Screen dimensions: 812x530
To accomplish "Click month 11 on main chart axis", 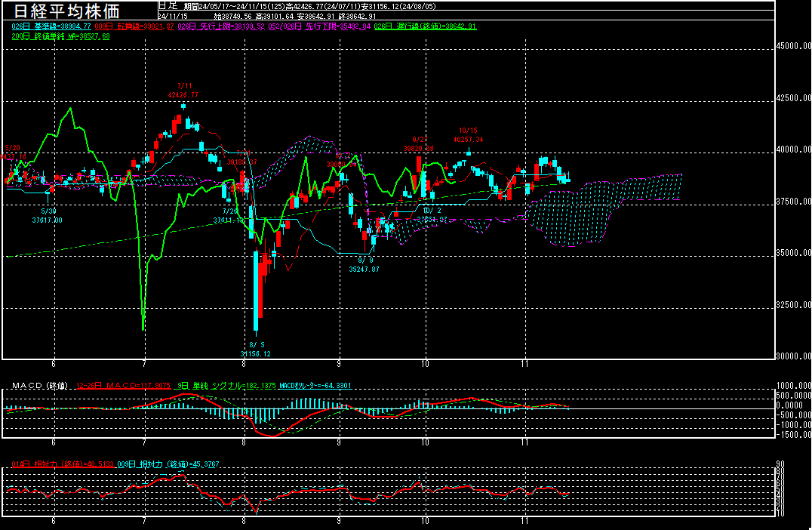I will coord(525,364).
